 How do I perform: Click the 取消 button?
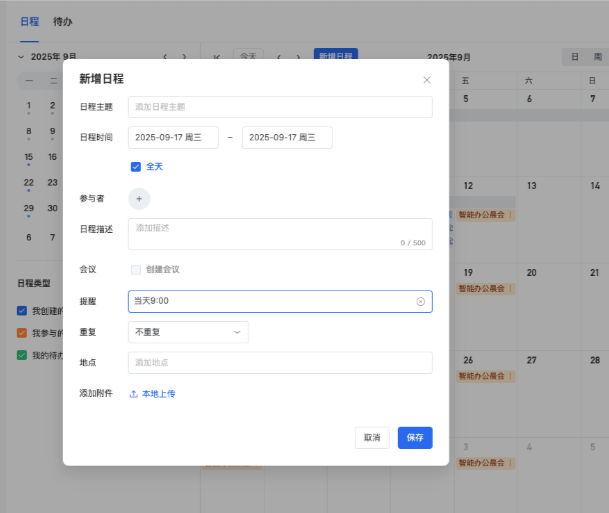point(372,438)
